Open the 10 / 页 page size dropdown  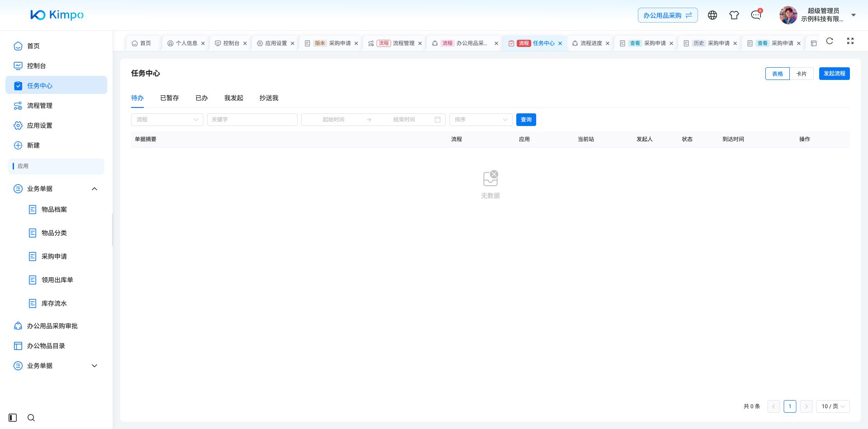click(833, 406)
